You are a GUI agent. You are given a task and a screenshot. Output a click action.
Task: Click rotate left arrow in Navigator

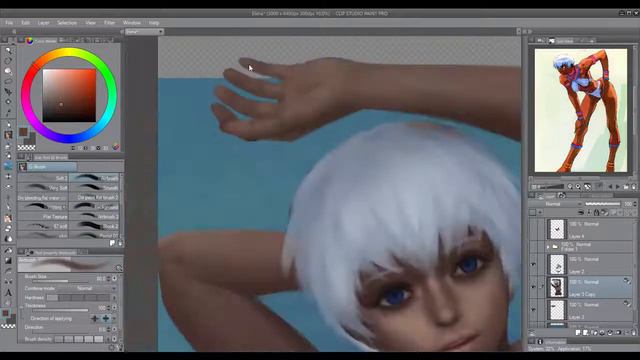coord(611,187)
